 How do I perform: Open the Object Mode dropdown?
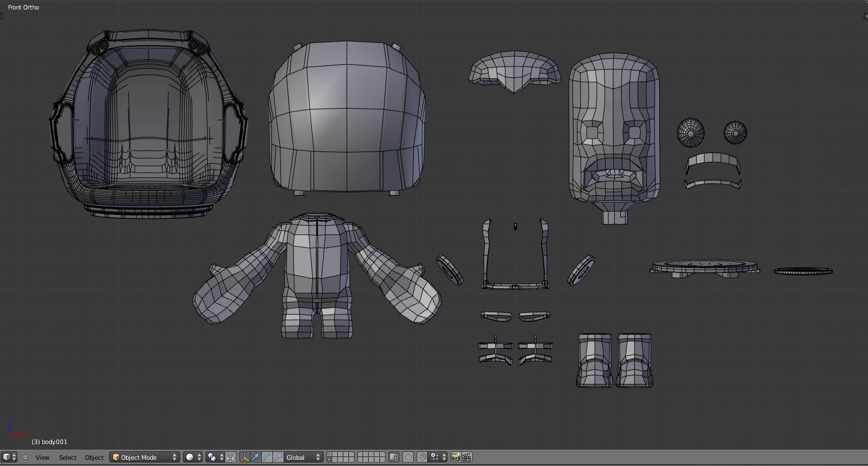coord(144,457)
